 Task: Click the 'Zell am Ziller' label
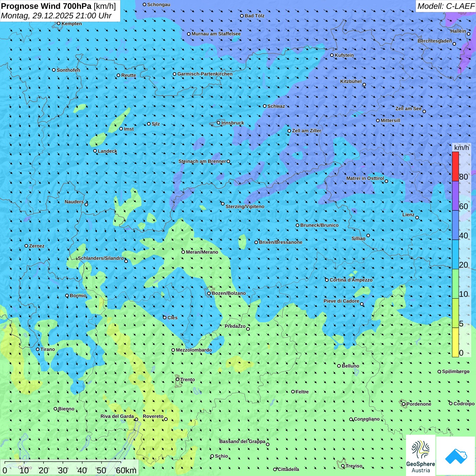pyautogui.click(x=307, y=131)
